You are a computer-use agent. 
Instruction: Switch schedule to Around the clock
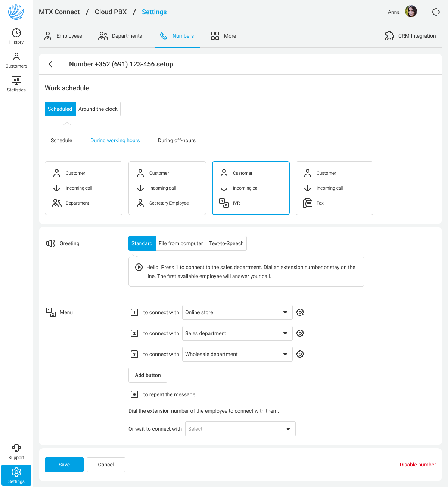click(x=98, y=109)
